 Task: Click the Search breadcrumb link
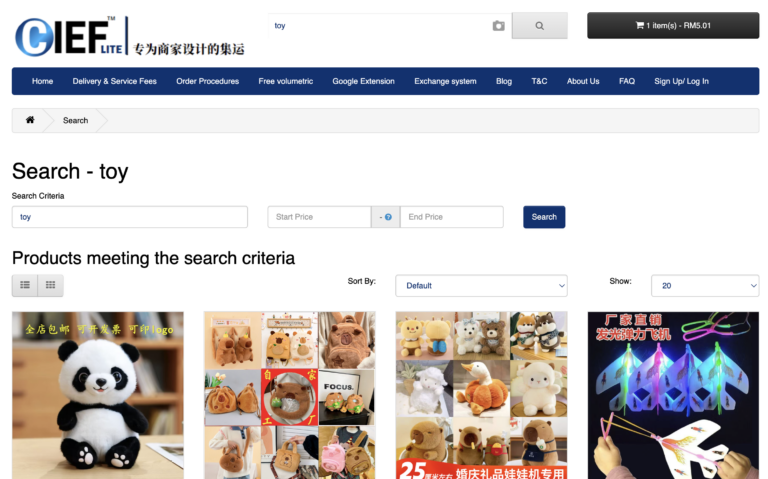tap(75, 120)
